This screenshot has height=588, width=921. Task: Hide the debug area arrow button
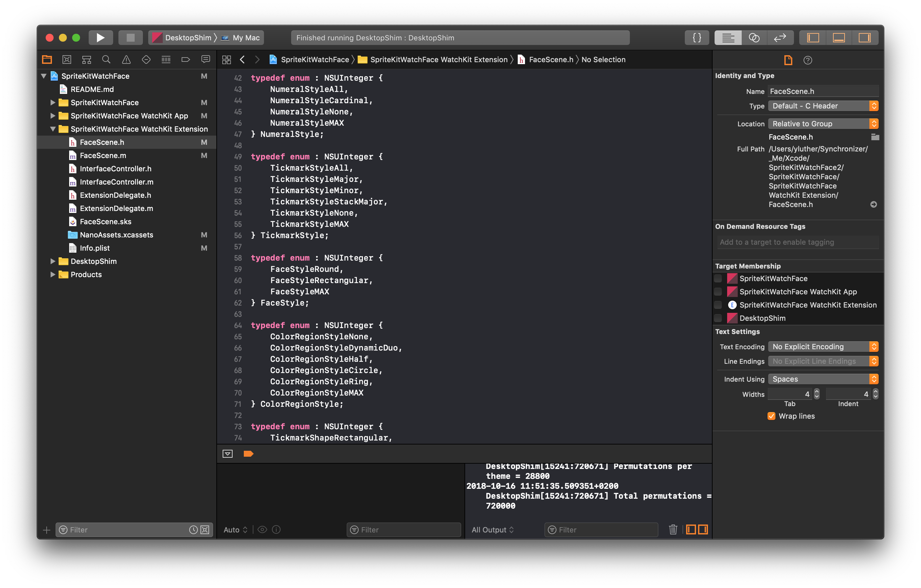pyautogui.click(x=228, y=454)
